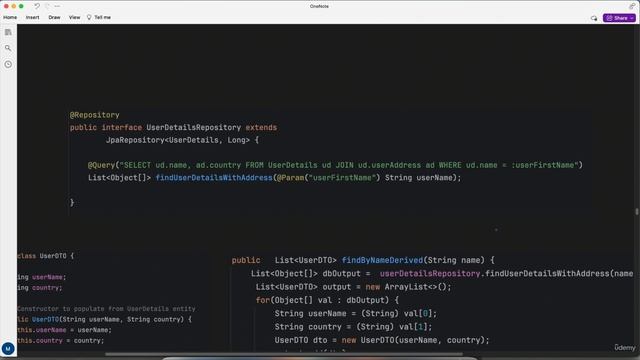Click the 'this.userName = userName;' line
Viewport: 640px width, 360px height.
[64, 330]
